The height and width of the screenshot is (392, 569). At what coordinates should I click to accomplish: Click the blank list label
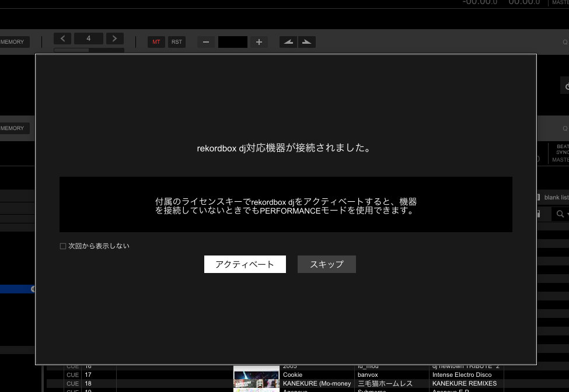pos(556,197)
